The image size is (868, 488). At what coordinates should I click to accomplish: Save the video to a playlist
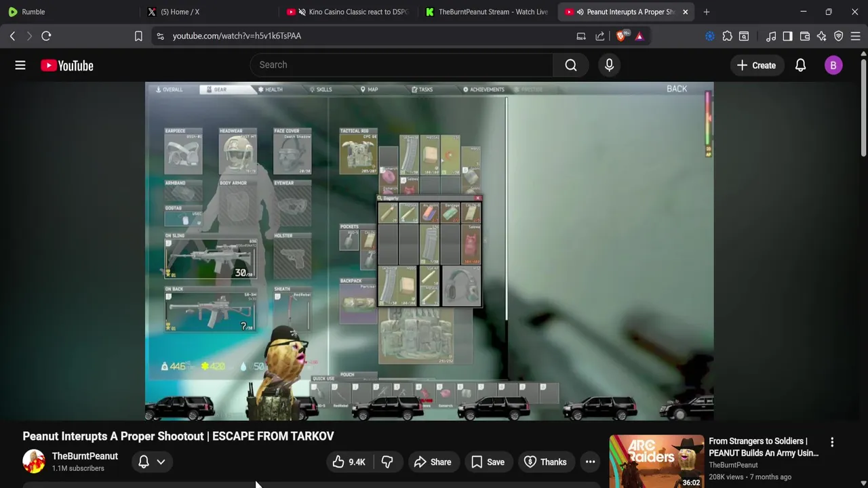(x=488, y=462)
